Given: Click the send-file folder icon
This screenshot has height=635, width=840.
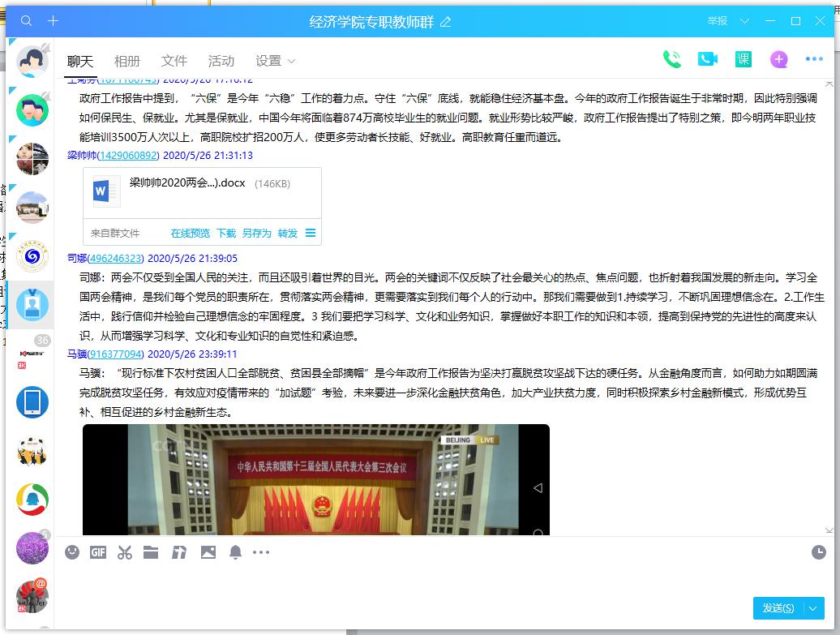Looking at the screenshot, I should (x=151, y=552).
